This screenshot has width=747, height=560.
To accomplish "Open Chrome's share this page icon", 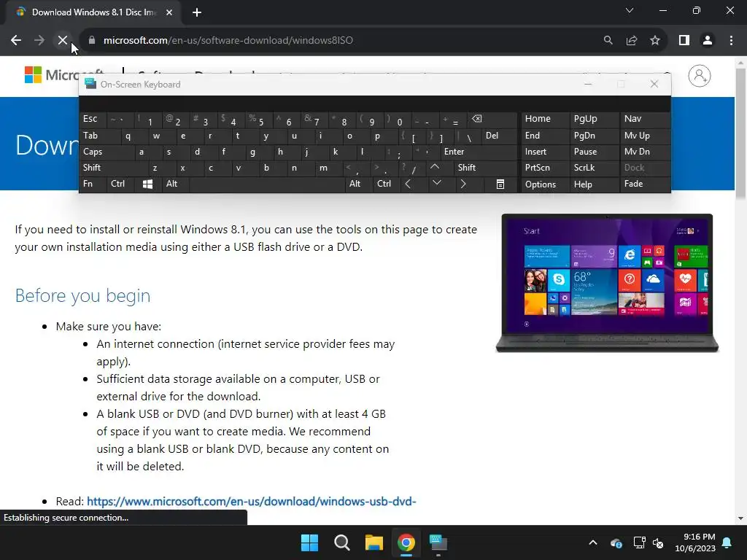I will tap(632, 41).
